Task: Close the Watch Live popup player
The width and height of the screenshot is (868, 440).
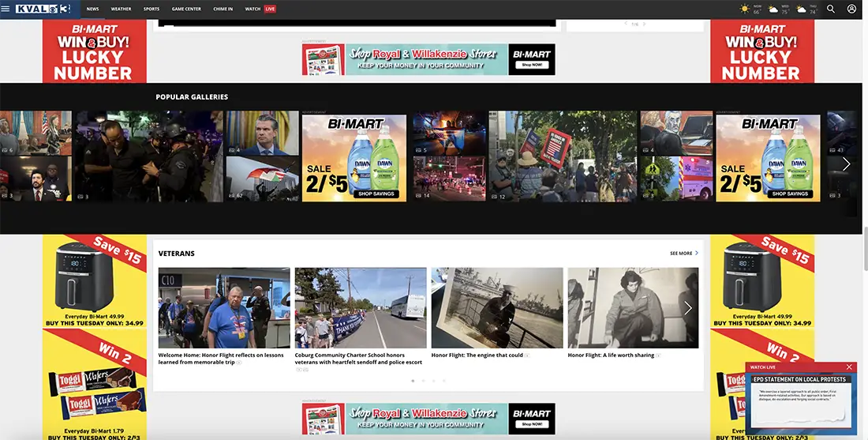Action: (849, 367)
